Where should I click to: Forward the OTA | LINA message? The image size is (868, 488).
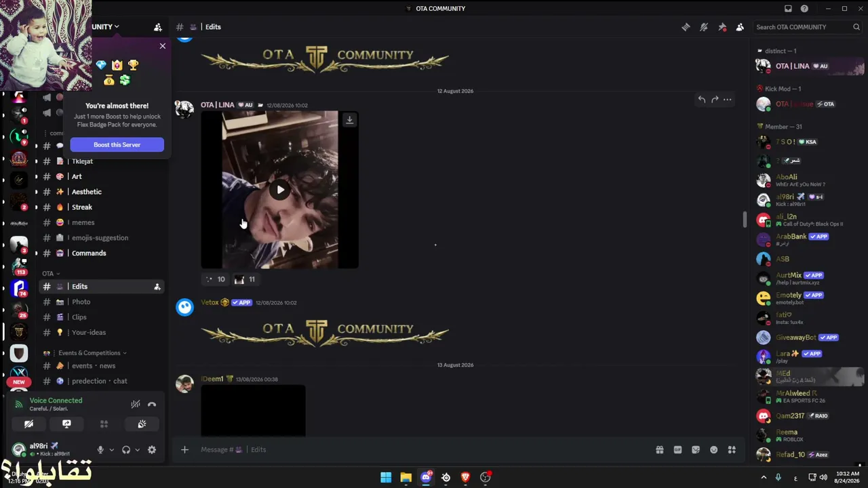coord(715,100)
